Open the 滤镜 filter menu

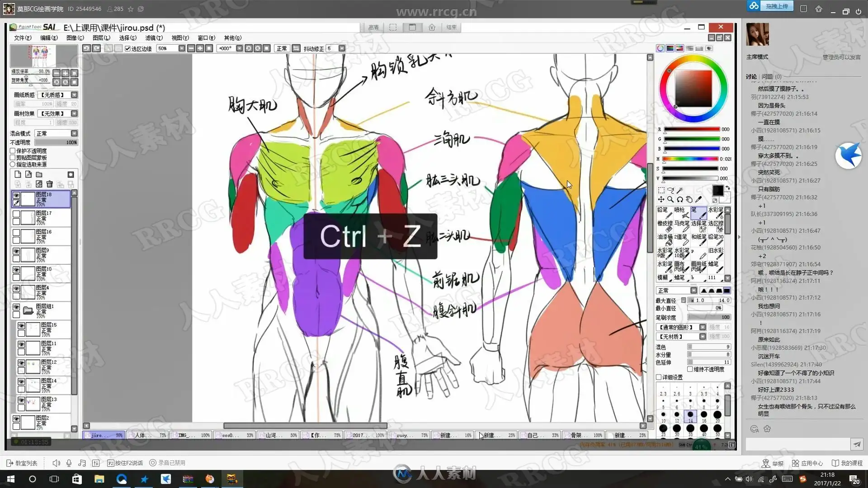click(x=154, y=38)
